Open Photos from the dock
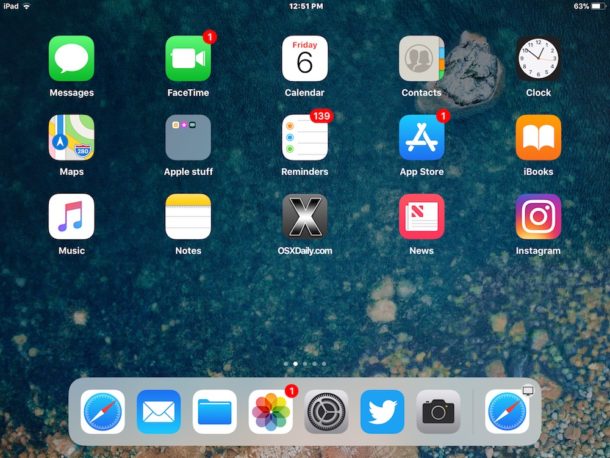The image size is (610, 458). pos(270,412)
